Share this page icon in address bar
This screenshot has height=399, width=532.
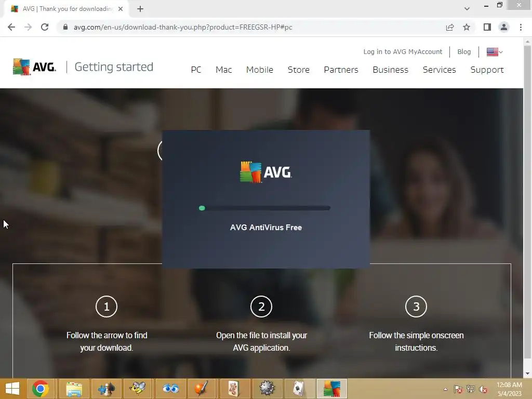tap(450, 27)
